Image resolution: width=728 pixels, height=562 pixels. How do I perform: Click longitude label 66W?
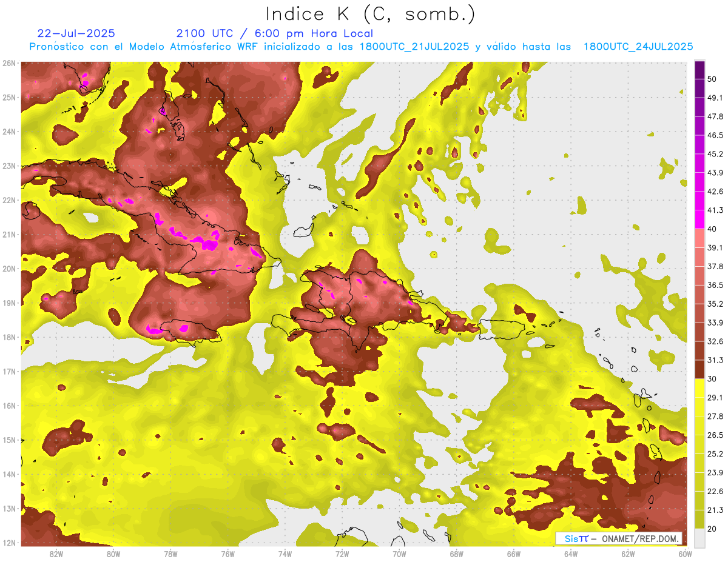pos(514,554)
